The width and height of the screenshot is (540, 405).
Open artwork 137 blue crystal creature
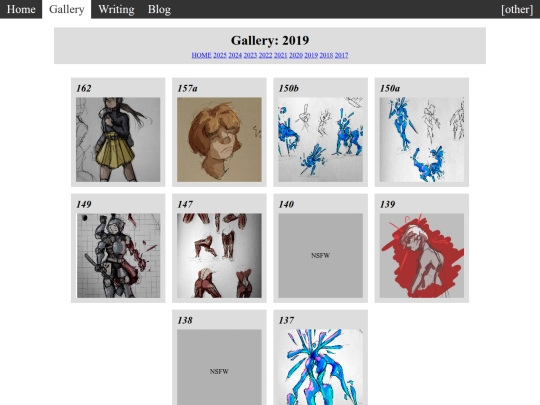(321, 367)
